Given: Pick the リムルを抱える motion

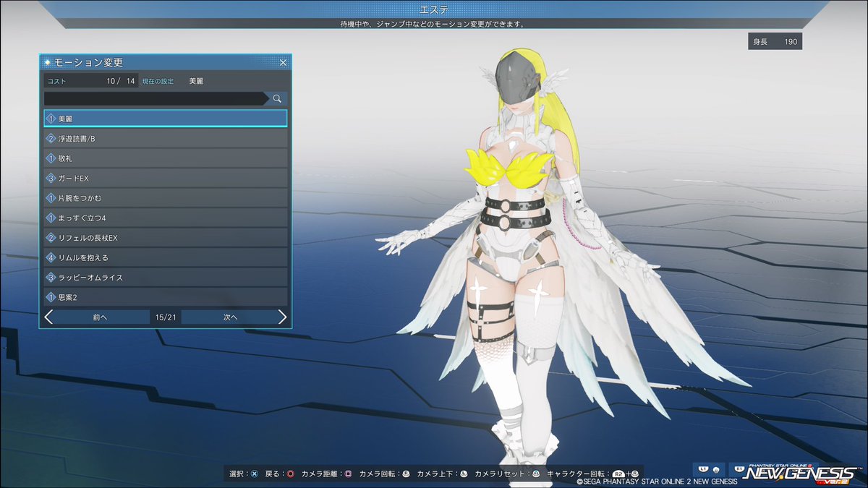Looking at the screenshot, I should point(166,257).
